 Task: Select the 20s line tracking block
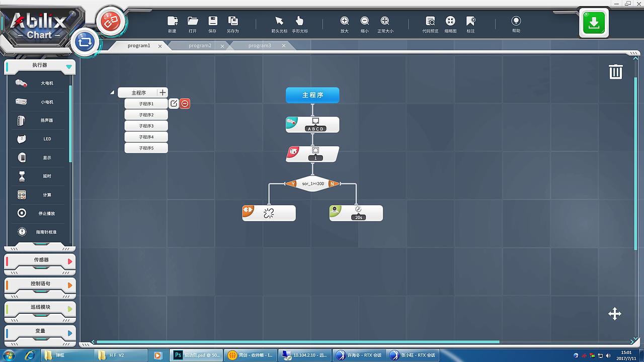[356, 213]
